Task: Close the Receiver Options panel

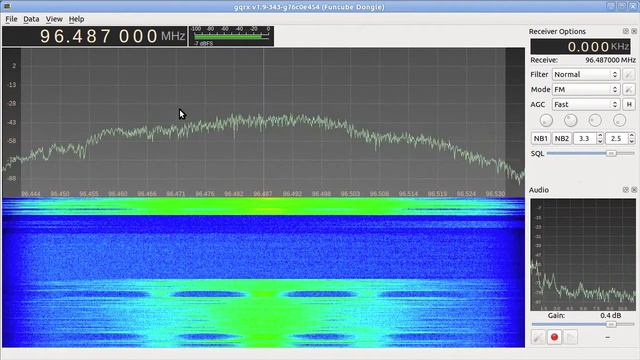Action: [634, 31]
